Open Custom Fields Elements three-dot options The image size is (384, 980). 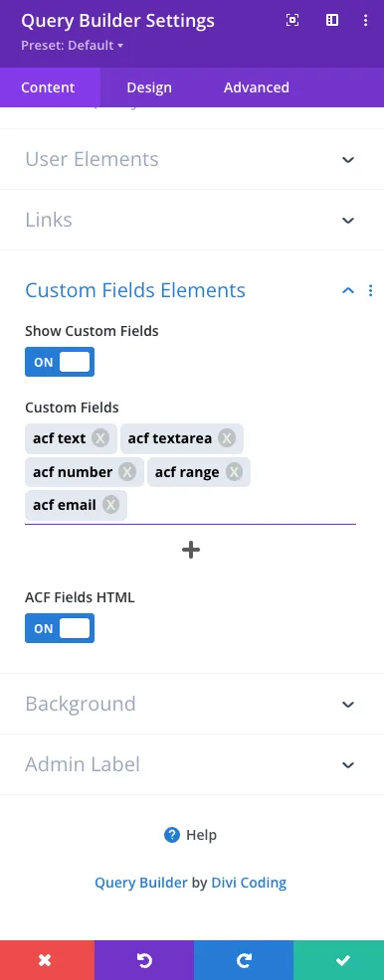pyautogui.click(x=371, y=290)
